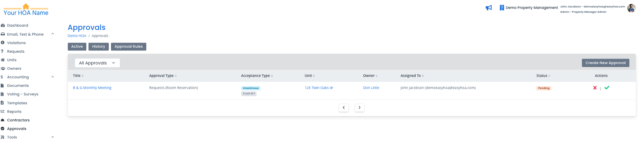This screenshot has width=644, height=162.
Task: Go to next page of approvals
Action: 359,108
